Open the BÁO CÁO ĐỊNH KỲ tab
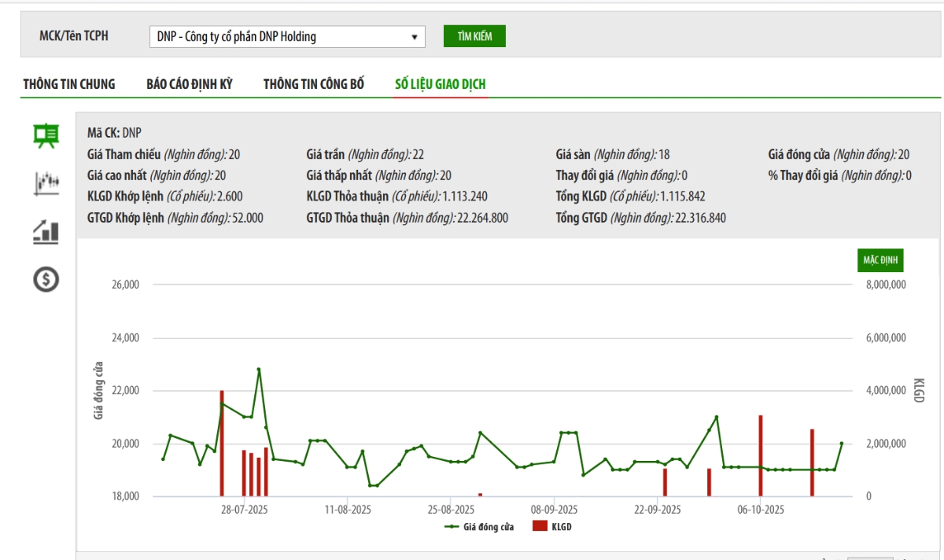944x560 pixels. click(x=190, y=84)
